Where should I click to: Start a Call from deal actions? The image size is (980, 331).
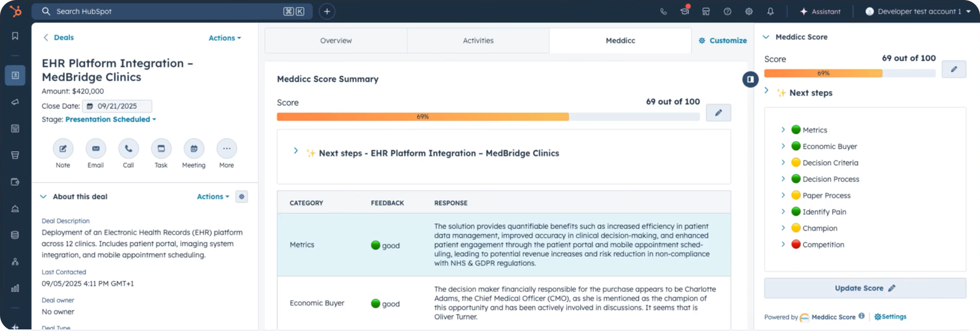128,149
